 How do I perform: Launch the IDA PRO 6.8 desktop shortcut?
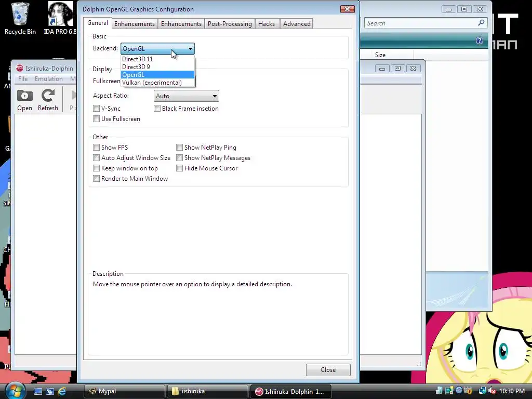pyautogui.click(x=60, y=19)
